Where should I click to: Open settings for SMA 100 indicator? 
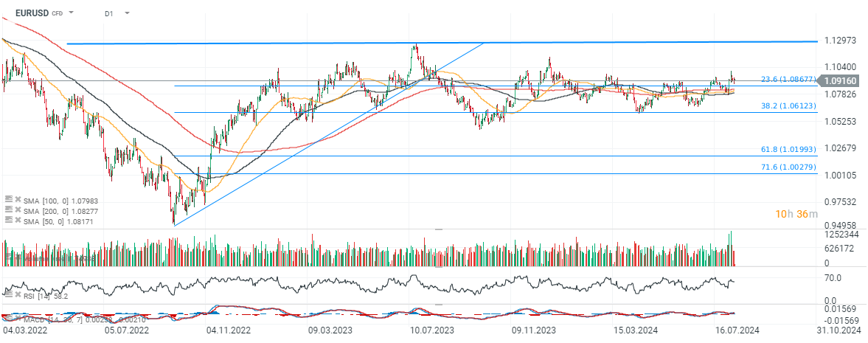(10, 199)
